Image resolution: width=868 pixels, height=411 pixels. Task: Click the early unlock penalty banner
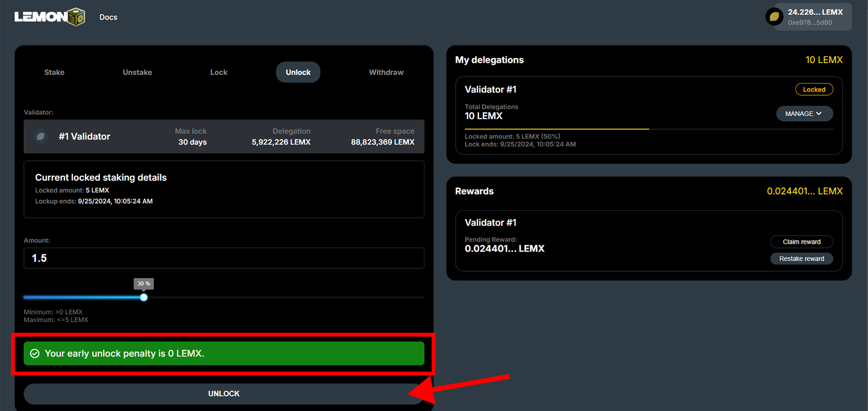click(223, 353)
